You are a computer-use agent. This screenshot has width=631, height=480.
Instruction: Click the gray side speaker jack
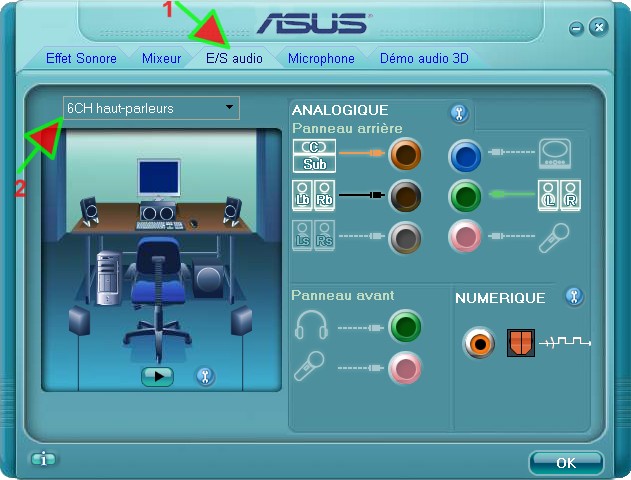405,237
